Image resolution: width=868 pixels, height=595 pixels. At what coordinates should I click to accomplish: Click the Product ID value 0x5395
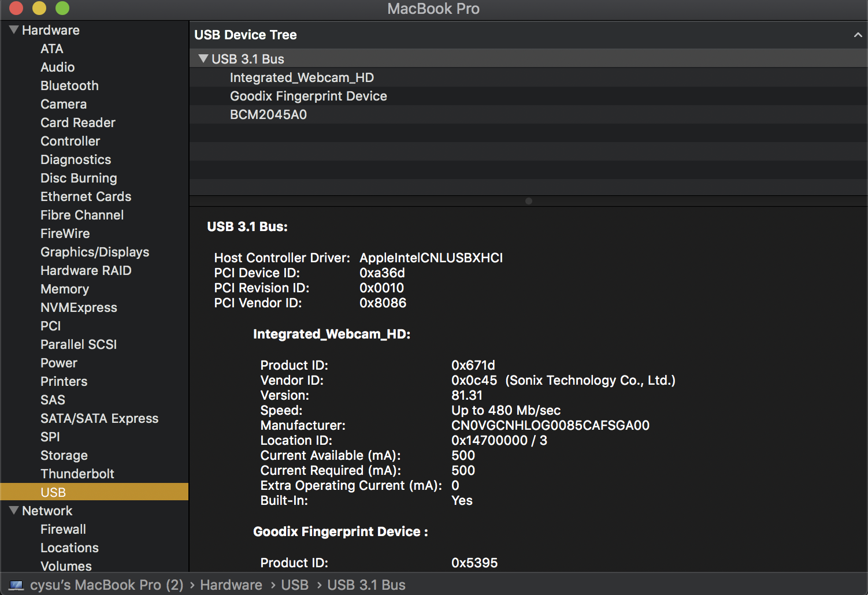pos(474,563)
